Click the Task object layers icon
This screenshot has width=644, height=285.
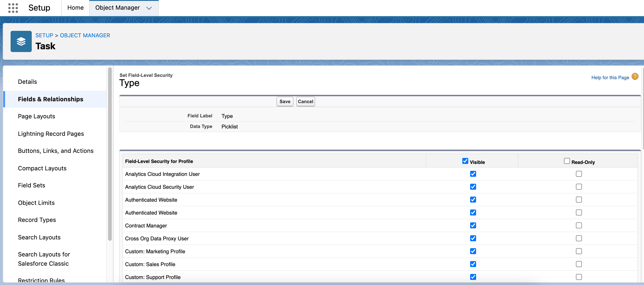point(21,41)
